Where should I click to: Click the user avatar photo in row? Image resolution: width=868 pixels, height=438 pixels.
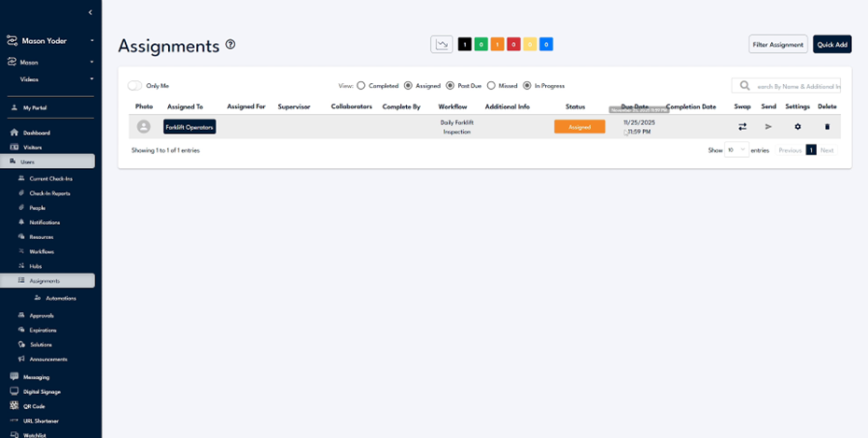144,127
